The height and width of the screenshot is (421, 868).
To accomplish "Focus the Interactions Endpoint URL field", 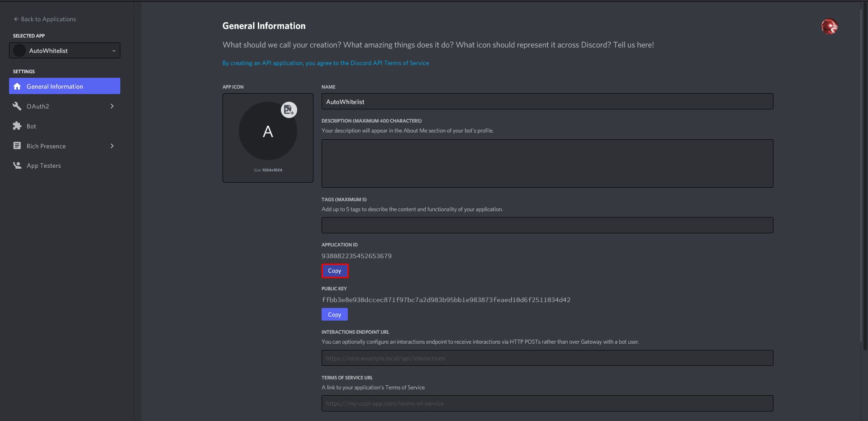I will point(547,358).
